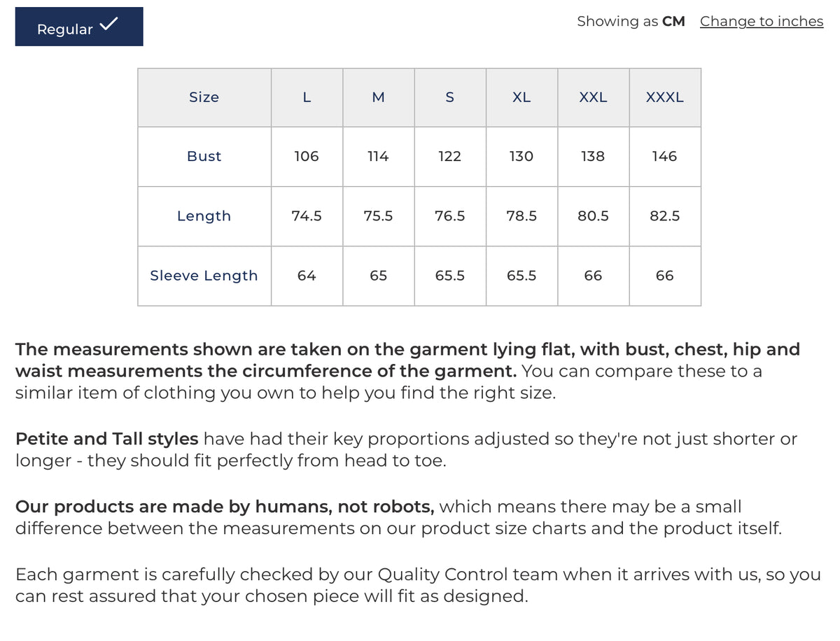Select the XL size column header

[x=521, y=97]
